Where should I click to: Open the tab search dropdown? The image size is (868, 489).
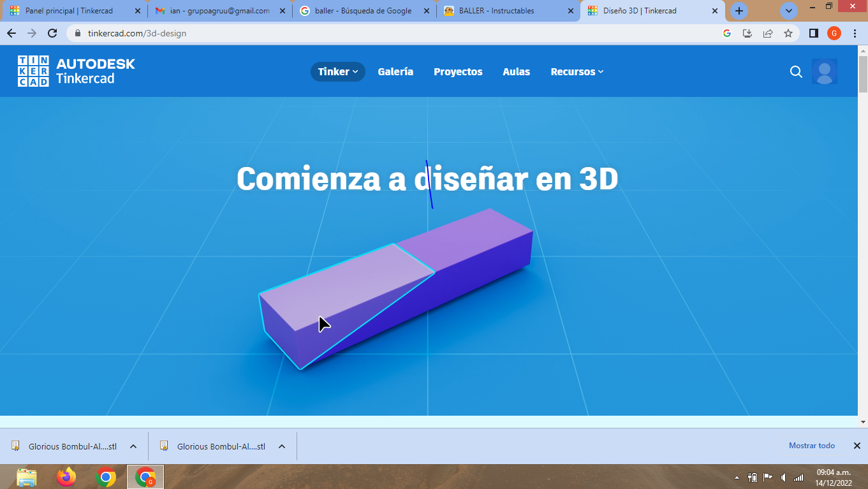tap(789, 11)
